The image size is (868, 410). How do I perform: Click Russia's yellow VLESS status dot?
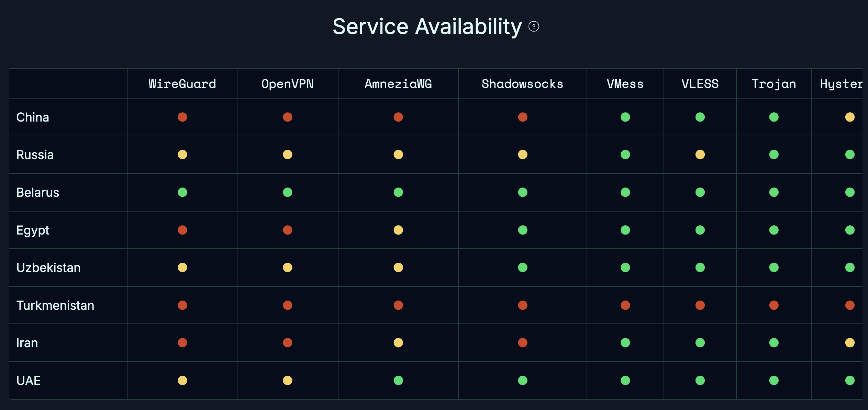(700, 155)
